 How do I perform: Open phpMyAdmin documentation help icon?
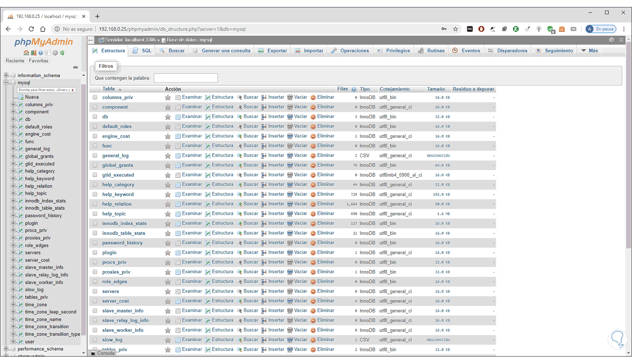pos(41,53)
